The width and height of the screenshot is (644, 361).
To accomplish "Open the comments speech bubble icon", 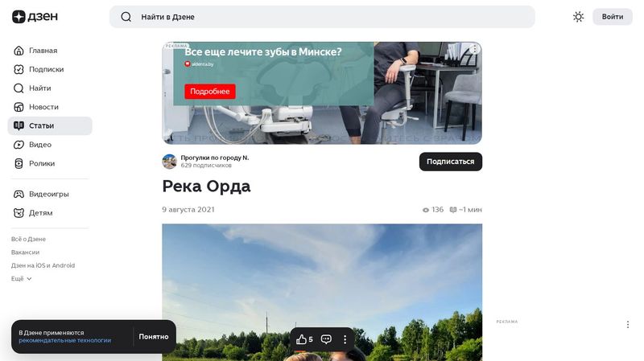I will (x=326, y=339).
